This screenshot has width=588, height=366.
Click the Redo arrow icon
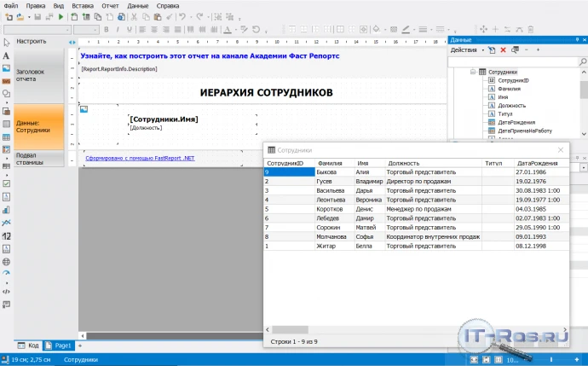tap(200, 17)
